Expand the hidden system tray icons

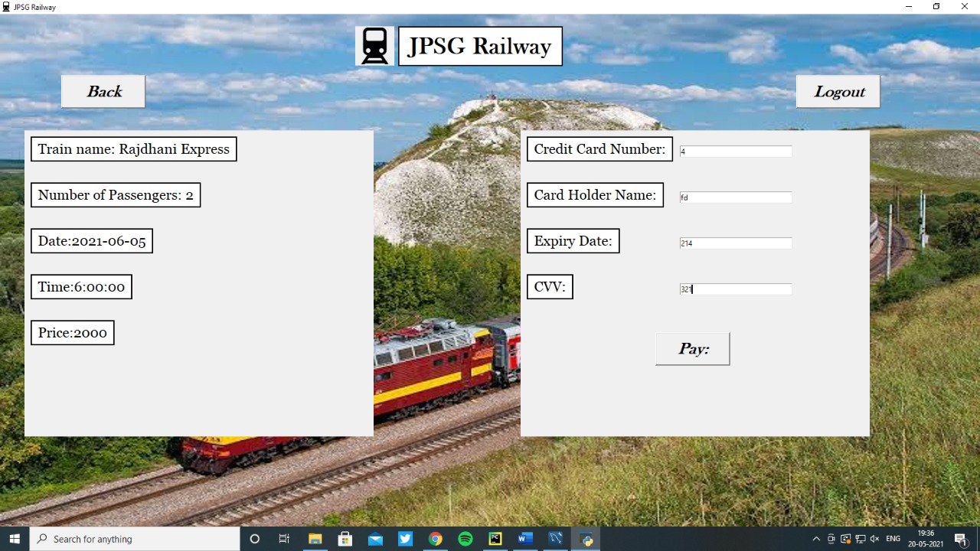coord(816,538)
